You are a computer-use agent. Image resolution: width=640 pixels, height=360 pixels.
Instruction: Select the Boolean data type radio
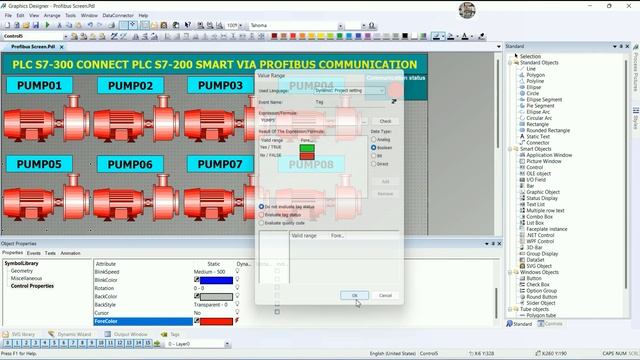pos(373,148)
